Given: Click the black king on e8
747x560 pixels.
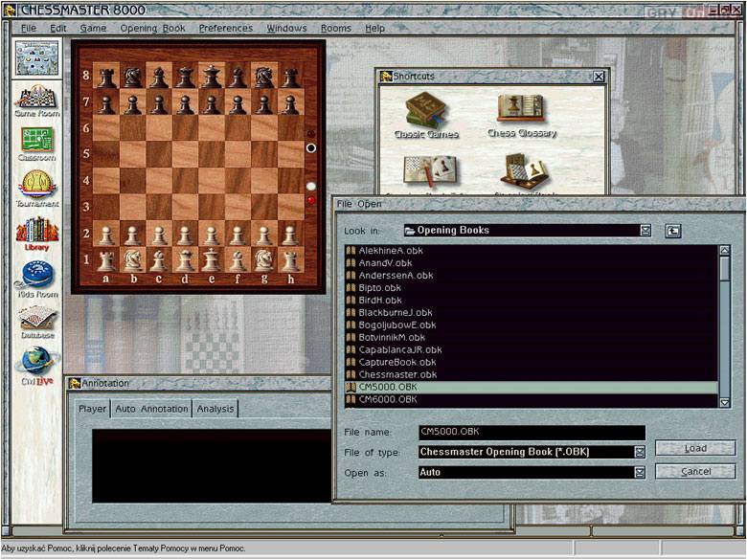Looking at the screenshot, I should click(x=211, y=77).
